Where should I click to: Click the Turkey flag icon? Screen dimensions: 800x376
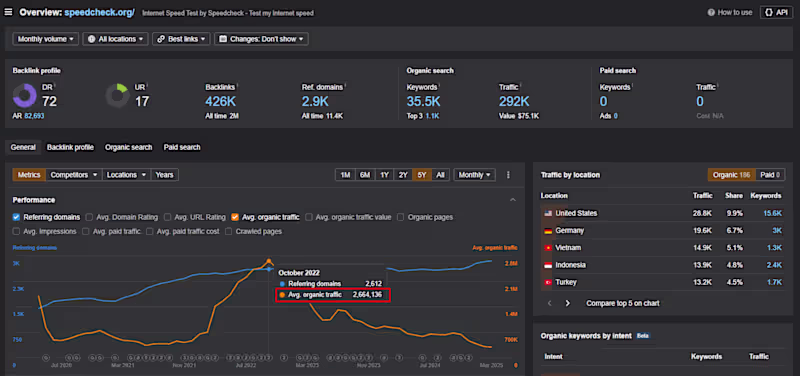click(548, 282)
